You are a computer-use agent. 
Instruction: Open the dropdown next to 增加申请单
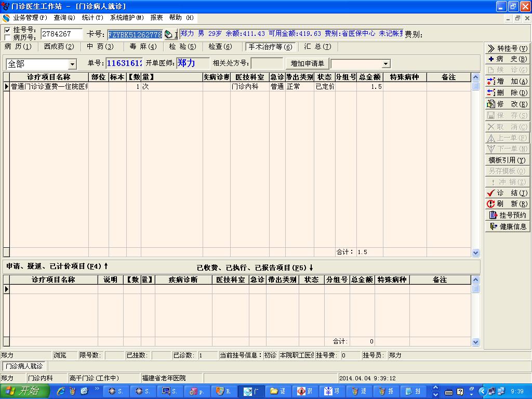(x=385, y=64)
